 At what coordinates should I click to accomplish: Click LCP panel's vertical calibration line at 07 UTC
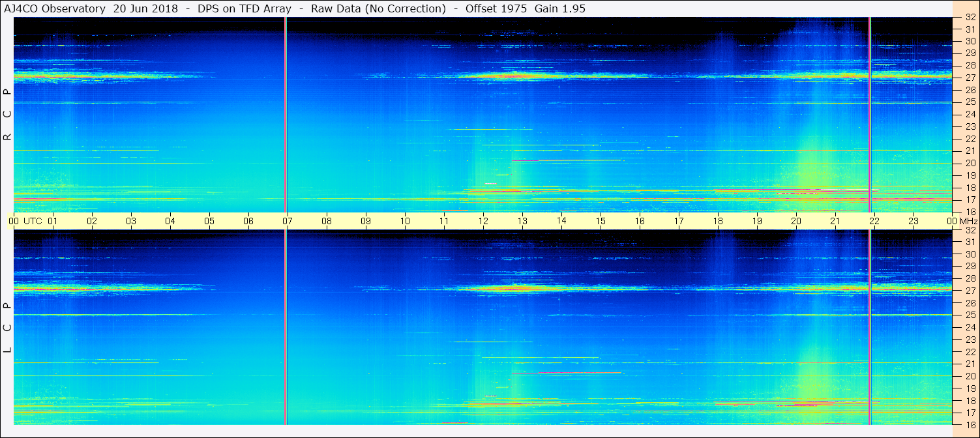(286, 328)
